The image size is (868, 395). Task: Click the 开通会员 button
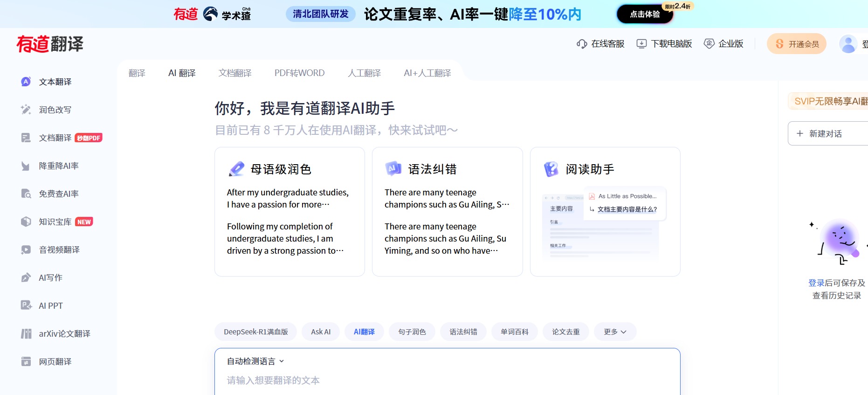coord(797,44)
